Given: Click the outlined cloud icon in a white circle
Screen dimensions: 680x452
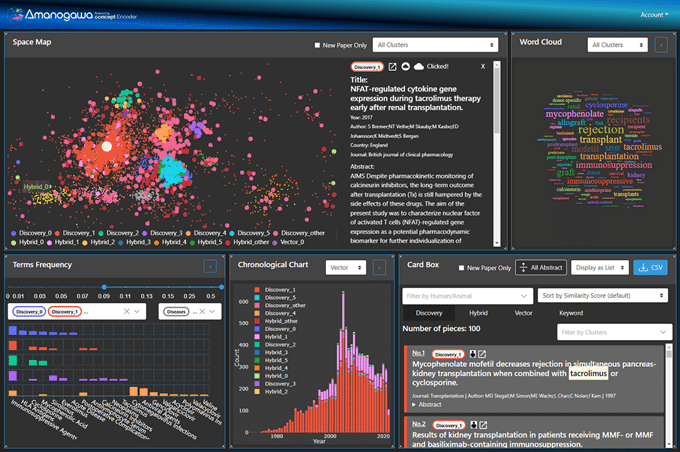Looking at the screenshot, I should [x=405, y=66].
